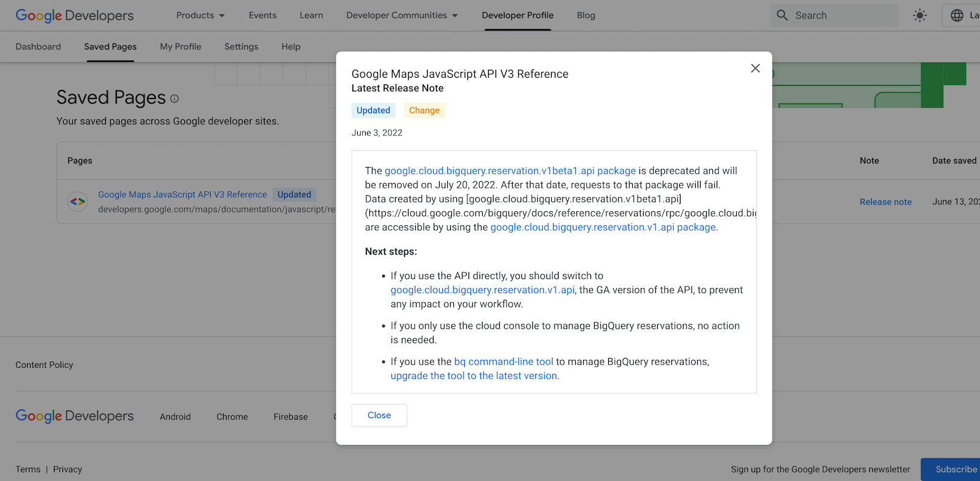980x481 pixels.
Task: Follow the upgrade the tool to latest version link
Action: point(473,376)
